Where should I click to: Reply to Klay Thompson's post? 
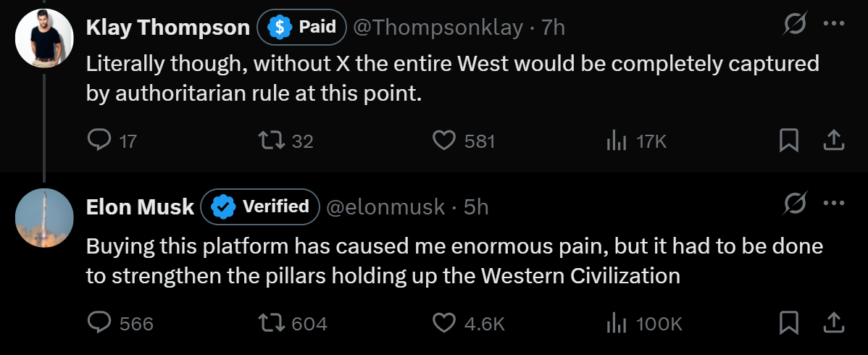point(99,141)
